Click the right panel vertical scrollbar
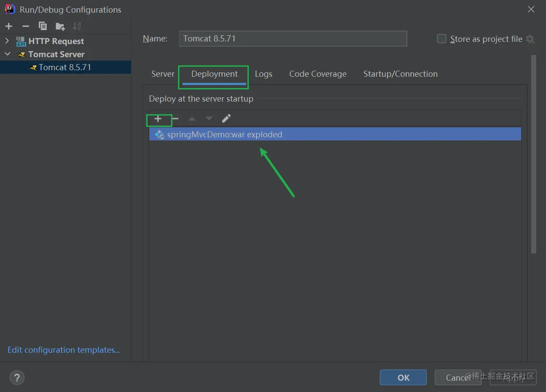Screen dimensions: 546x392 (533, 154)
